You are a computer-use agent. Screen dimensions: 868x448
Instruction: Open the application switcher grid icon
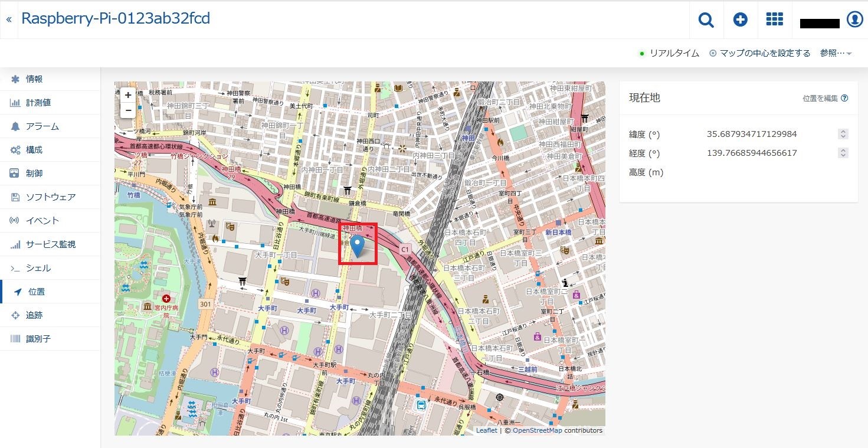coord(774,19)
